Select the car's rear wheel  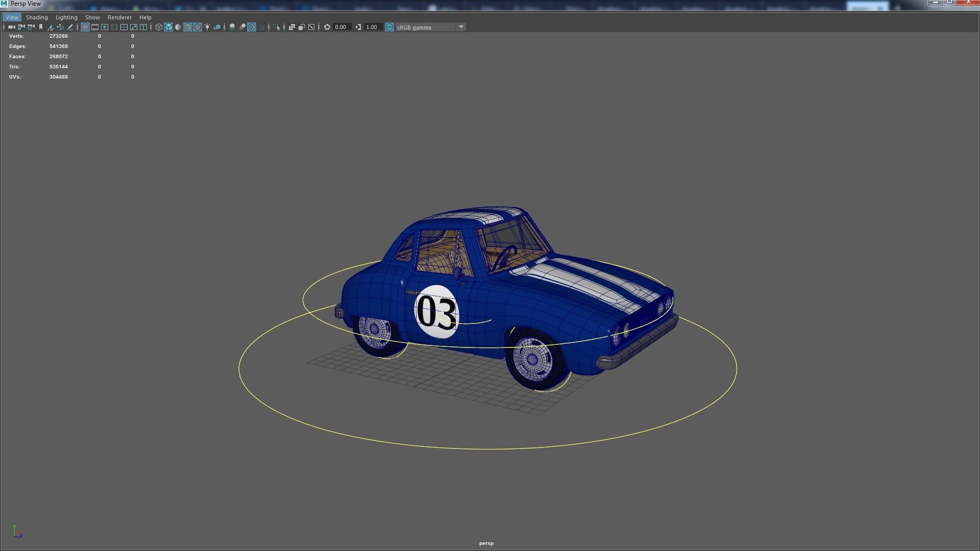click(x=378, y=333)
